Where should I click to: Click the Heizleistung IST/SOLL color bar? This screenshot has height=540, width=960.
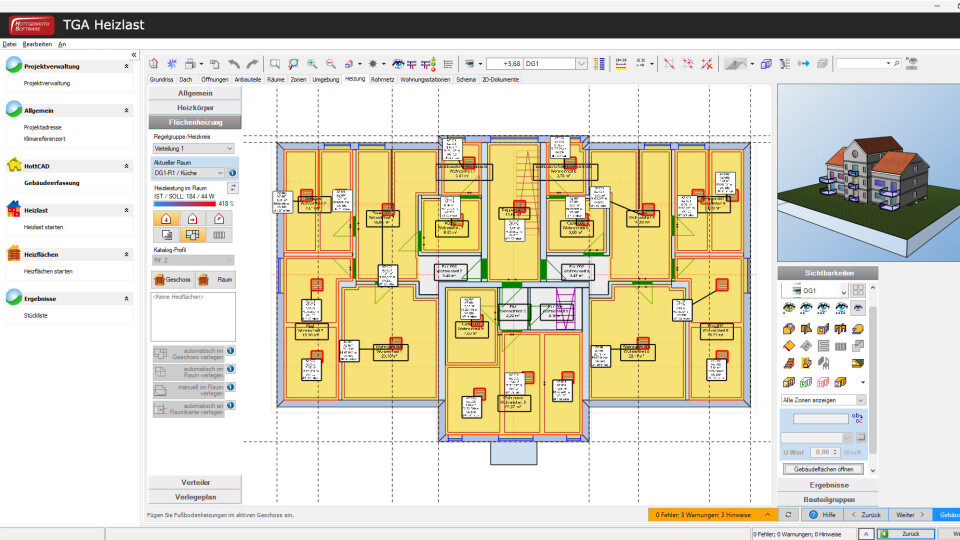(184, 203)
